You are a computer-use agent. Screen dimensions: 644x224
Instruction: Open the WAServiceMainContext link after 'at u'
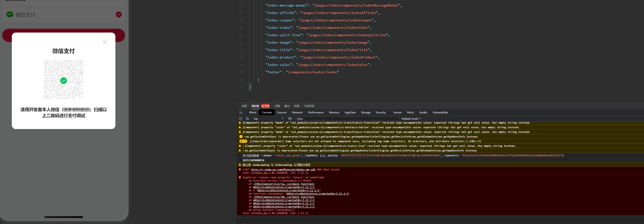pyautogui.click(x=288, y=191)
